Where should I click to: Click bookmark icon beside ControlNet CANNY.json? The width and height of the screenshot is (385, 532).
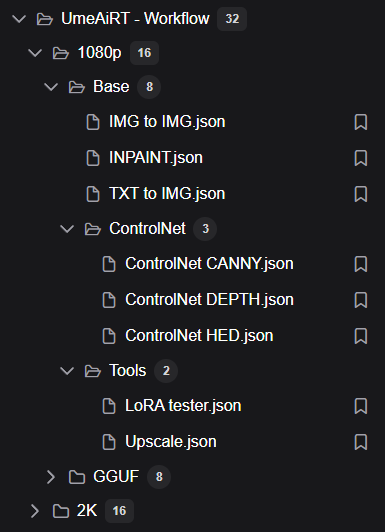[361, 264]
